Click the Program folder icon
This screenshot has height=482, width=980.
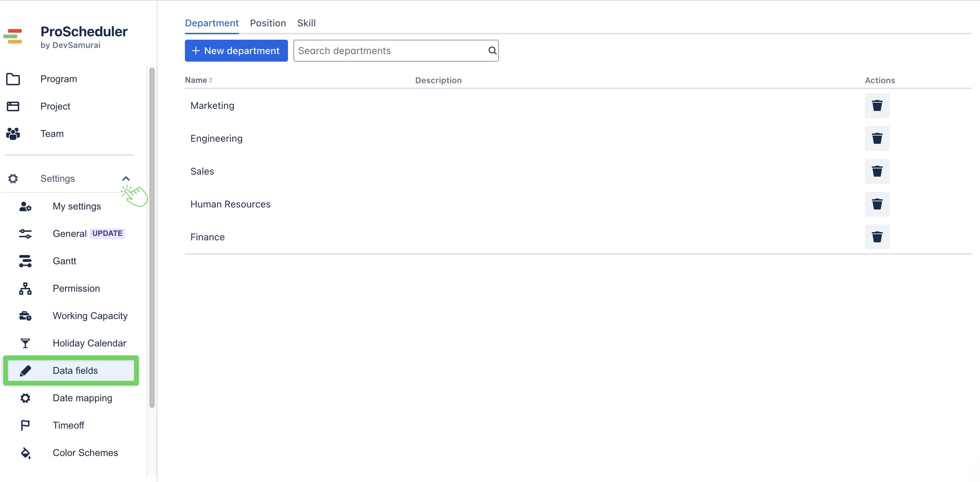13,79
